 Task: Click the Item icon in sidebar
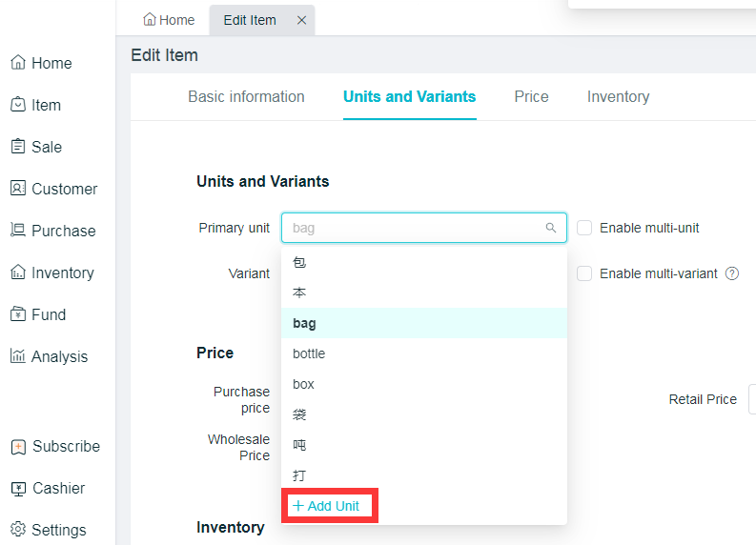(x=17, y=105)
